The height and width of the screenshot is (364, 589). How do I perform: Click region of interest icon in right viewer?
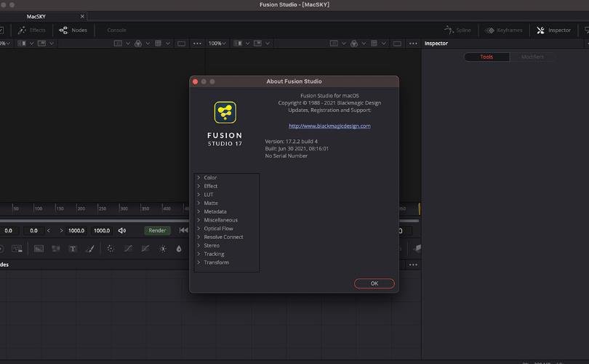(334, 44)
